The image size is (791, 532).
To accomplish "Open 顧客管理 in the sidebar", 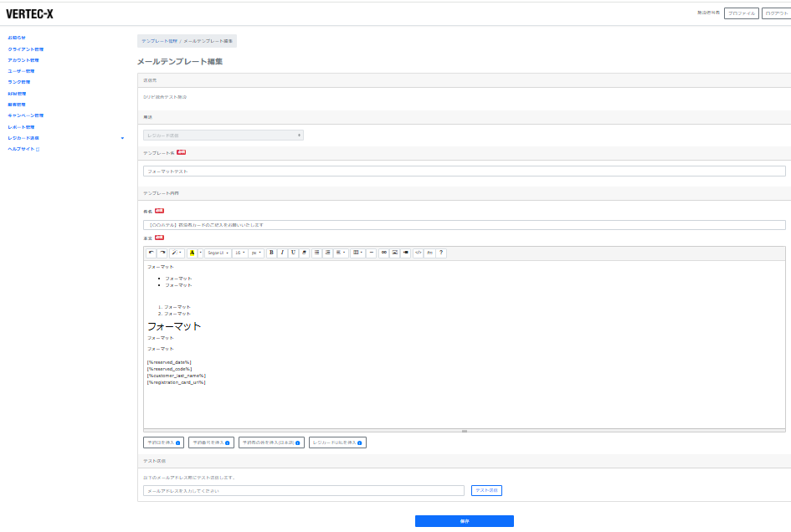I will (17, 105).
